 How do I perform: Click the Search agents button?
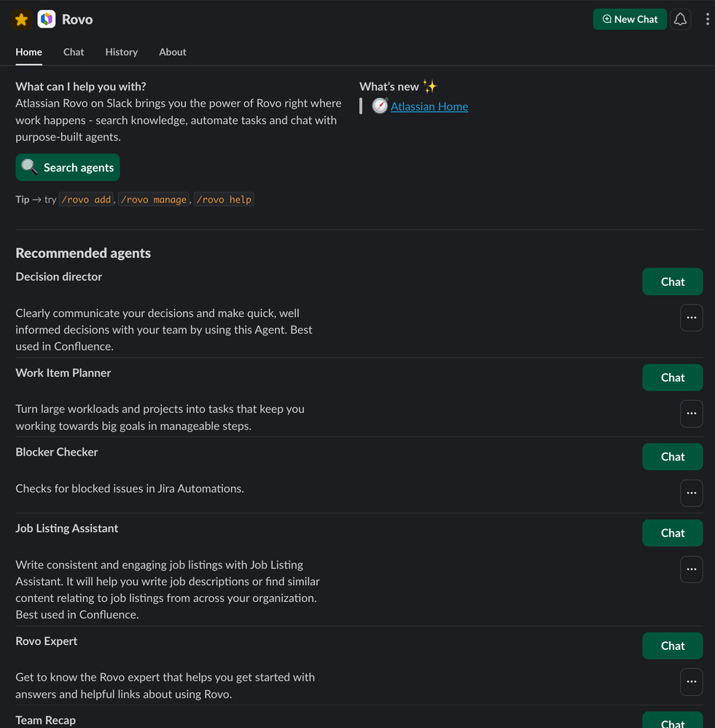pyautogui.click(x=68, y=168)
